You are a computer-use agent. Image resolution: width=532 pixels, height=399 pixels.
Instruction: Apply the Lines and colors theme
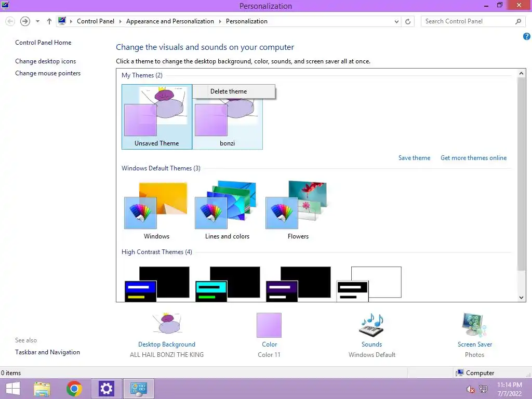click(x=227, y=210)
